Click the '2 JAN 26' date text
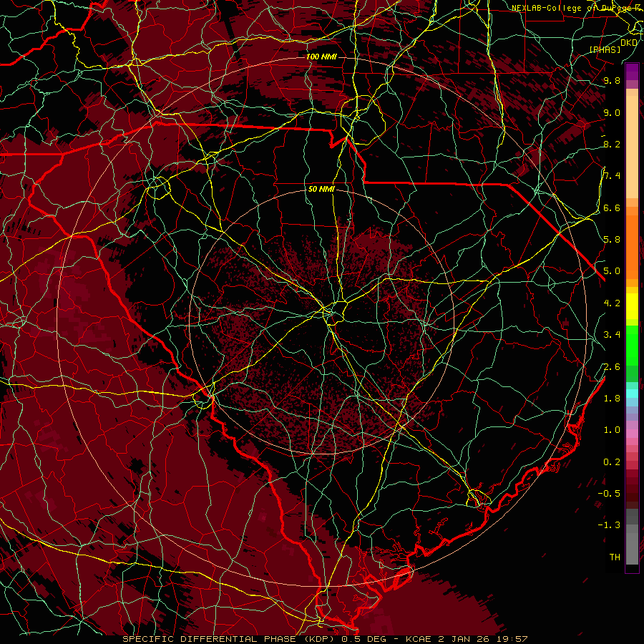The height and width of the screenshot is (644, 644). 464,639
